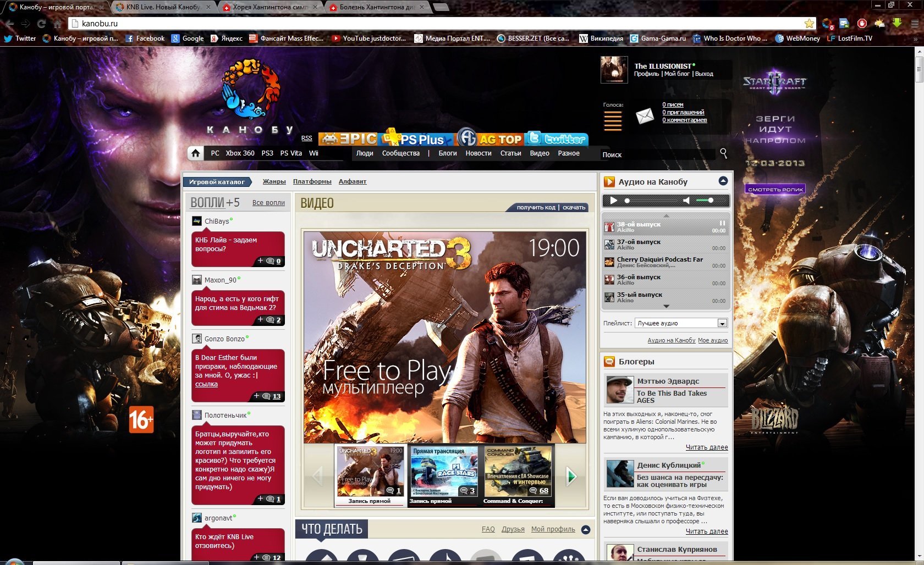Open the Жанры link
The image size is (924, 565).
tap(274, 181)
